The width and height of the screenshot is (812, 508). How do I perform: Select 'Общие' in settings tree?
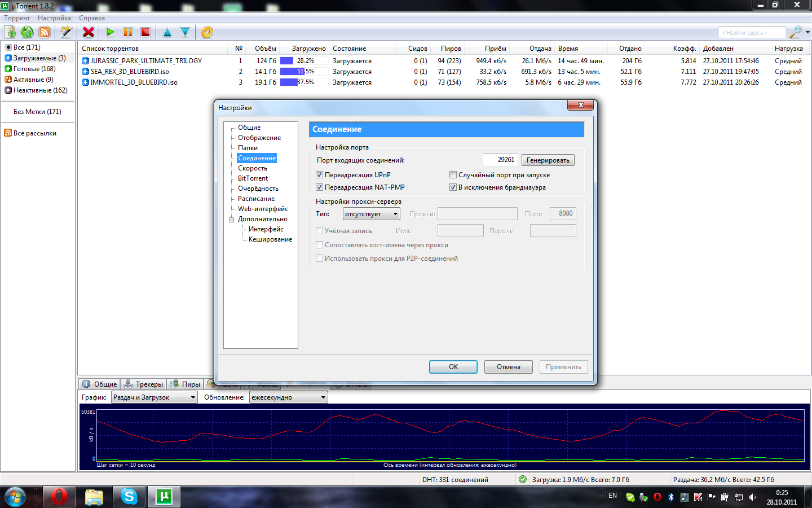[x=249, y=128]
